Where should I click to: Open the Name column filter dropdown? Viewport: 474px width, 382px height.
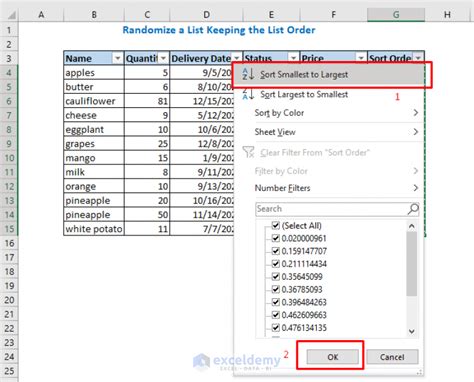[117, 58]
